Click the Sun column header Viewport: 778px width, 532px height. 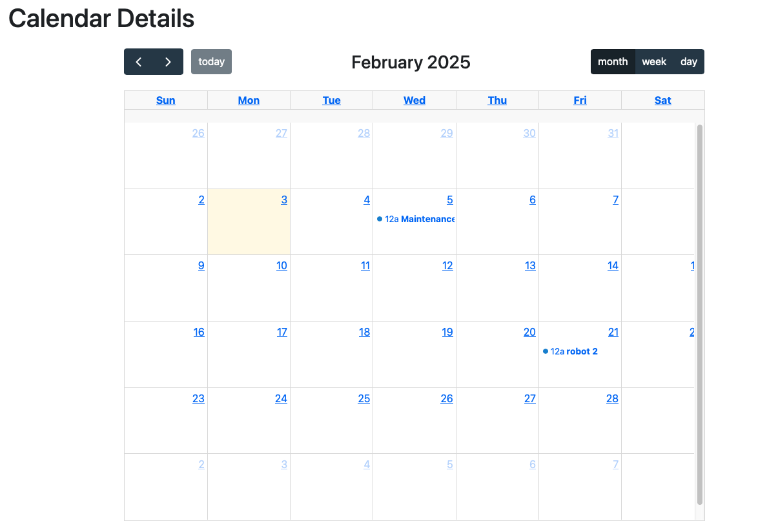(x=166, y=100)
